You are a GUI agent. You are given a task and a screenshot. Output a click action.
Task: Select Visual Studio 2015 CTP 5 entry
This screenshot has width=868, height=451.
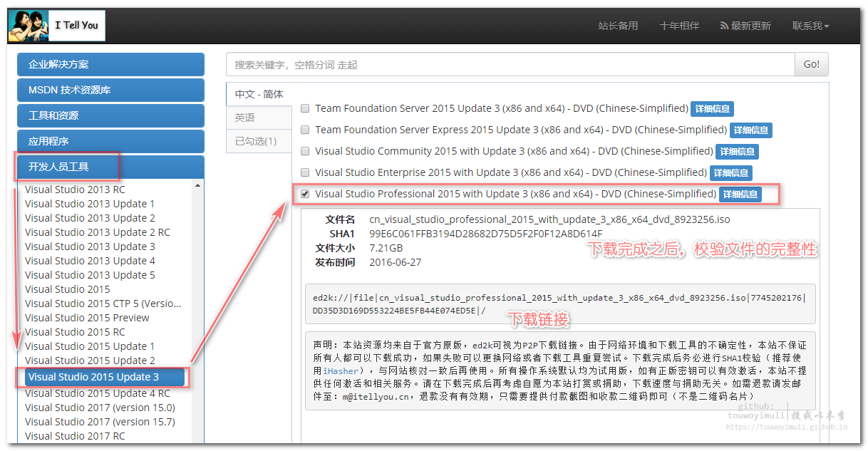[x=103, y=304]
